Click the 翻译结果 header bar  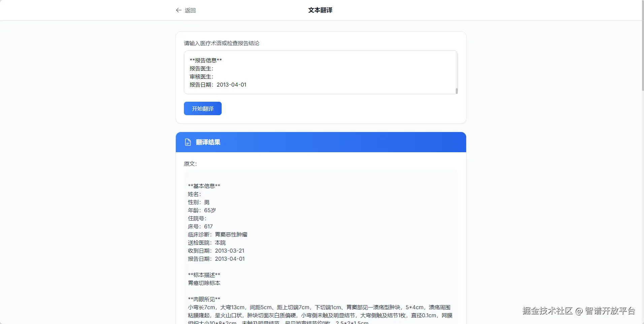[321, 142]
